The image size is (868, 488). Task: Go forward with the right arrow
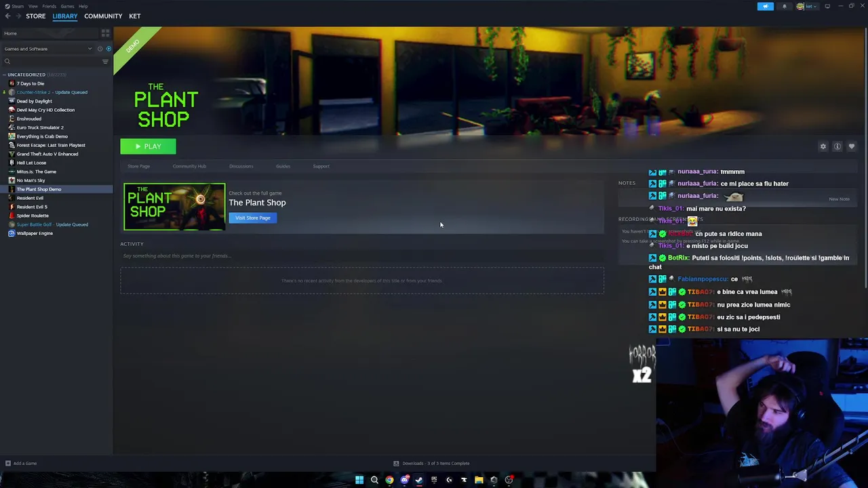coord(18,16)
